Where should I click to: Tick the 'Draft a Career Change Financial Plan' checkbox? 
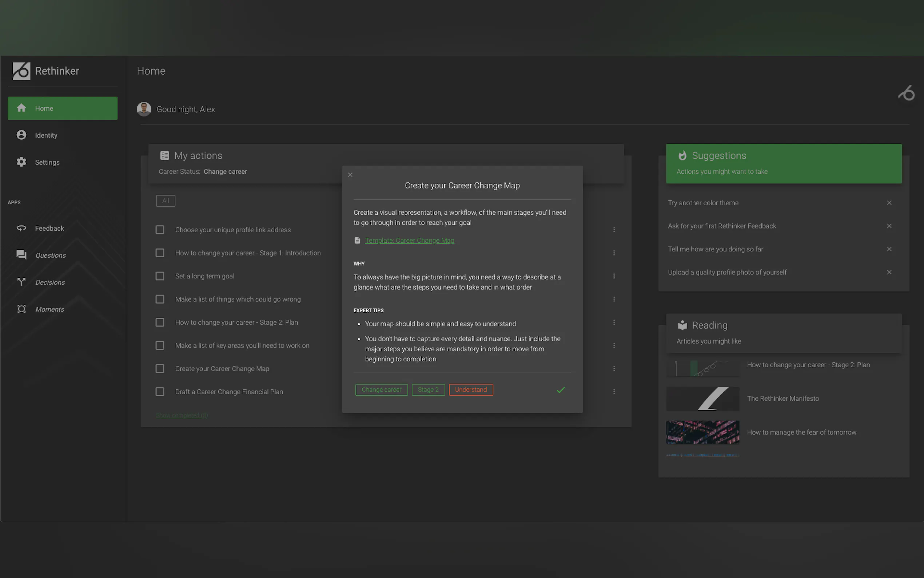click(160, 391)
